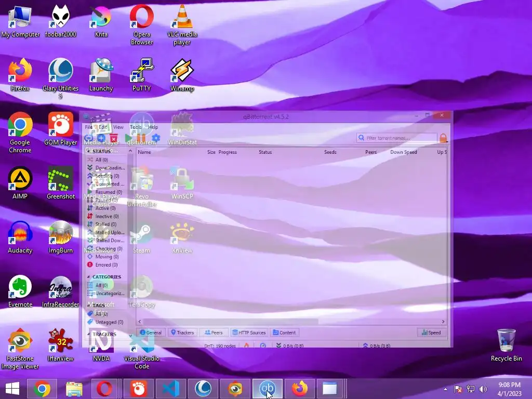Open the Help menu in qBittorrent
The image size is (532, 399).
(153, 127)
